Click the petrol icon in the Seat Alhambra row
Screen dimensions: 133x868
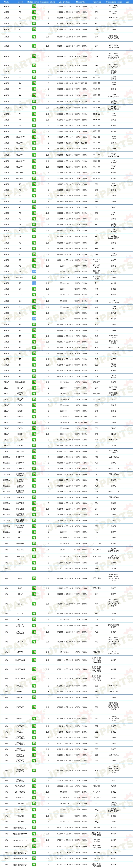click(34, 382)
